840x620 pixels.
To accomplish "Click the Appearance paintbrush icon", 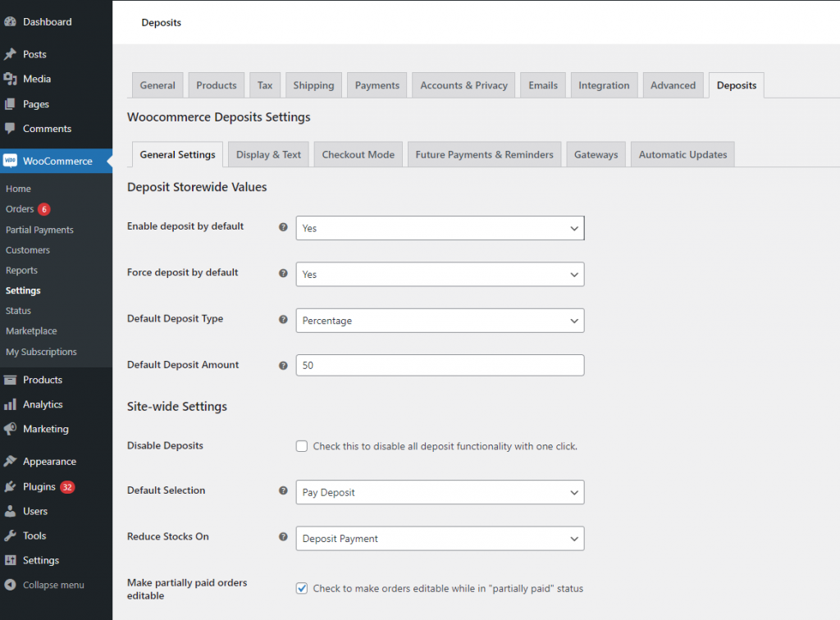I will [10, 461].
